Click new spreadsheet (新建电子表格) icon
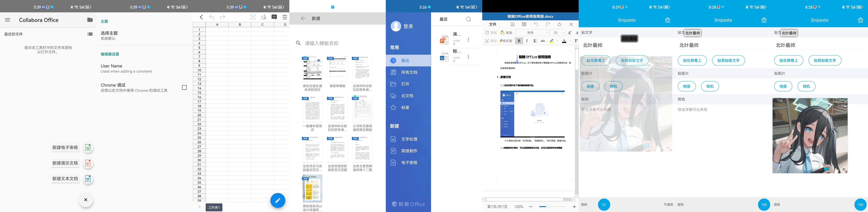 tap(88, 147)
